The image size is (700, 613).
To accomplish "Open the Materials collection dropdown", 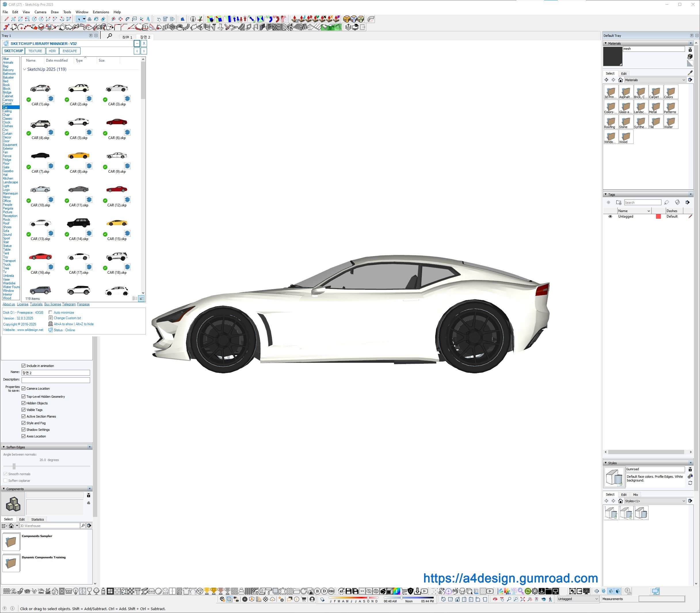I will tap(684, 80).
